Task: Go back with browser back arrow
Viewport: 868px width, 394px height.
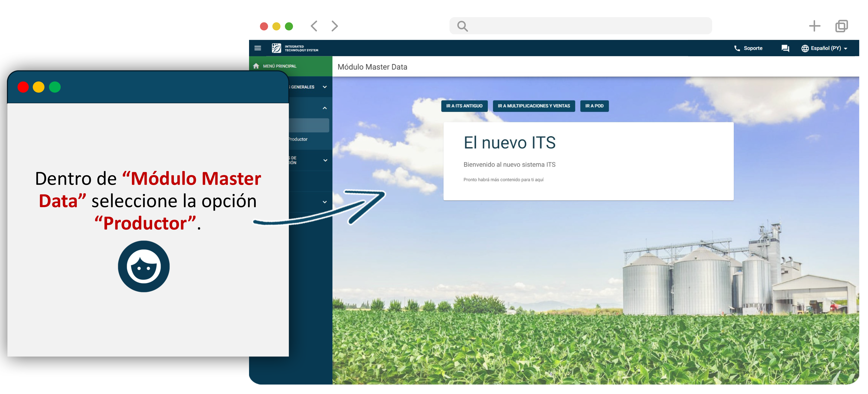Action: tap(314, 26)
